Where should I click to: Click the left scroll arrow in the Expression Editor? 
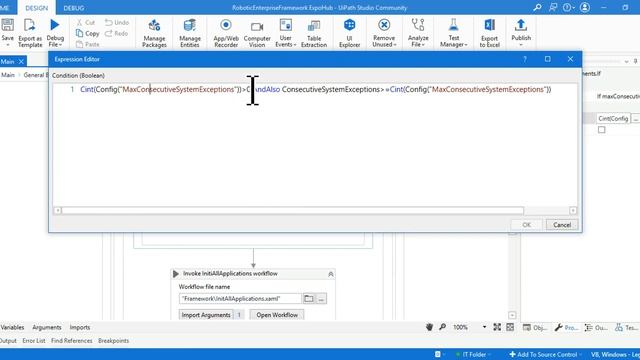58,211
